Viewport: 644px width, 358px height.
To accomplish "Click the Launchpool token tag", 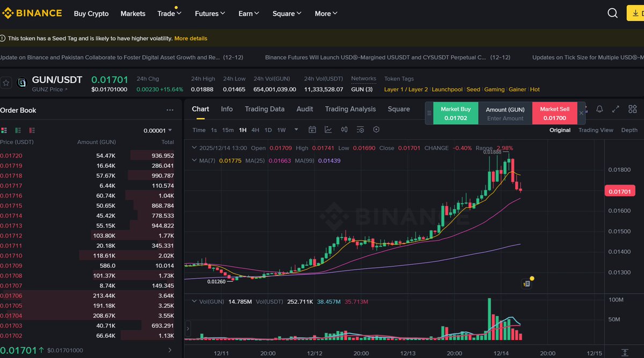I will 447,89.
